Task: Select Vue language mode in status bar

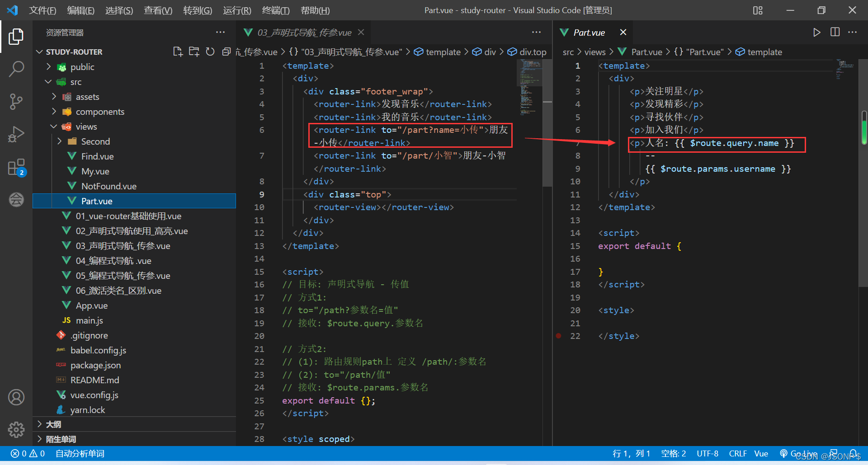Action: click(x=761, y=454)
